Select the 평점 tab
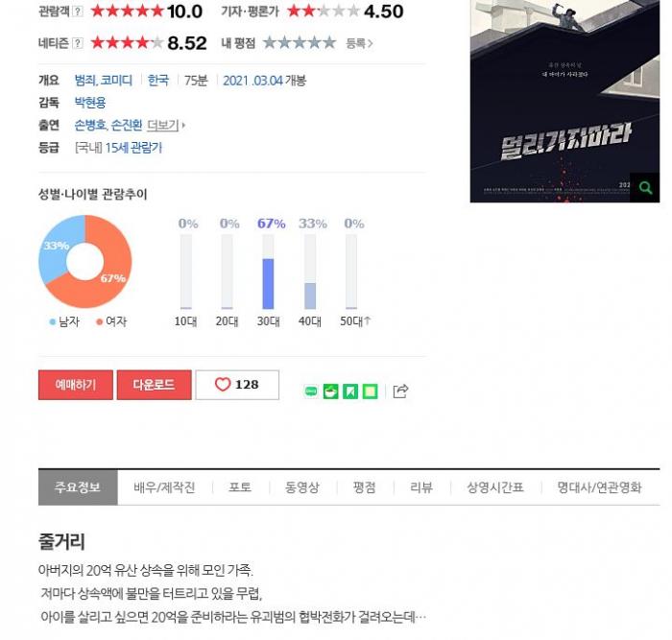 coord(364,487)
